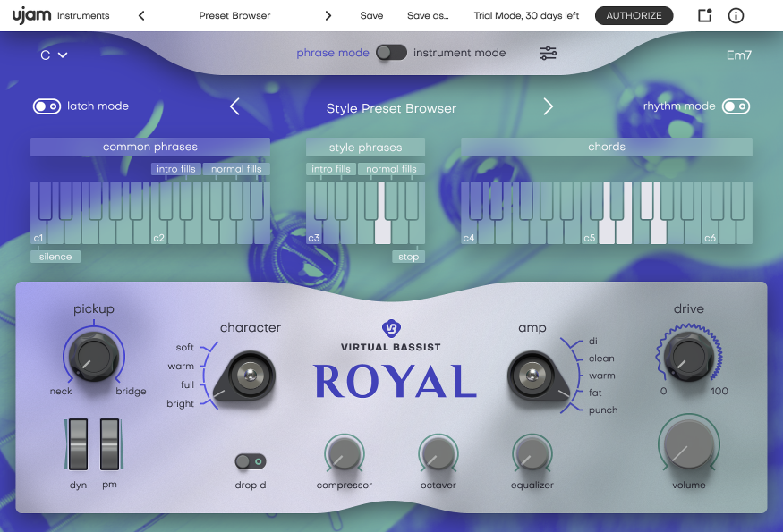783x532 pixels.
Task: Click the c5 key on keyboard
Action: point(589,232)
